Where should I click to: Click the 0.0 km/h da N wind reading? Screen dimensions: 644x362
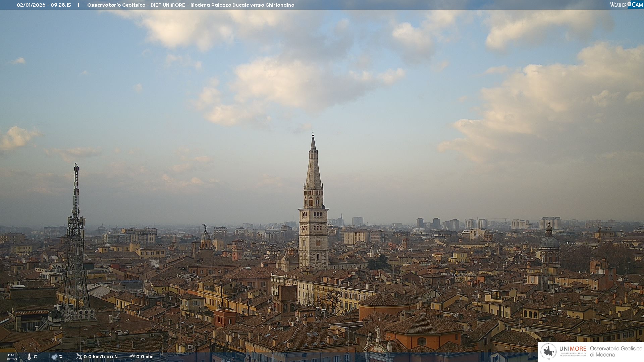pyautogui.click(x=101, y=357)
